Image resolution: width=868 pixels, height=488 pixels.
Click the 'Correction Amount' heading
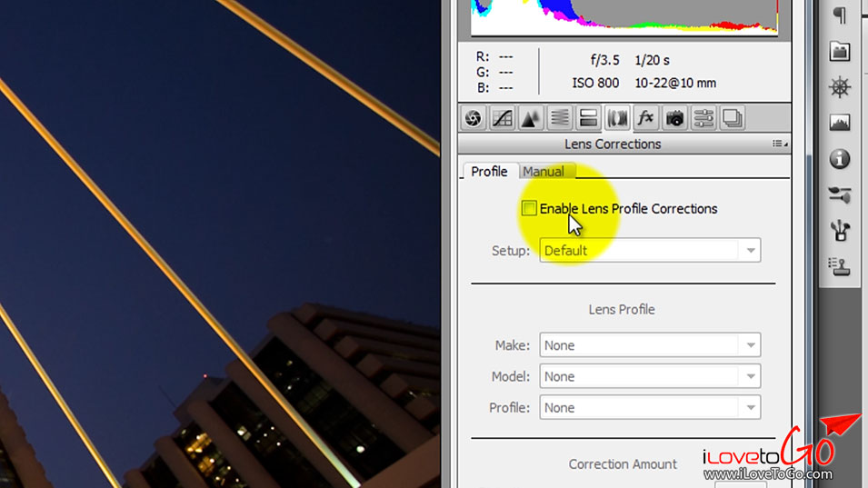click(x=623, y=464)
